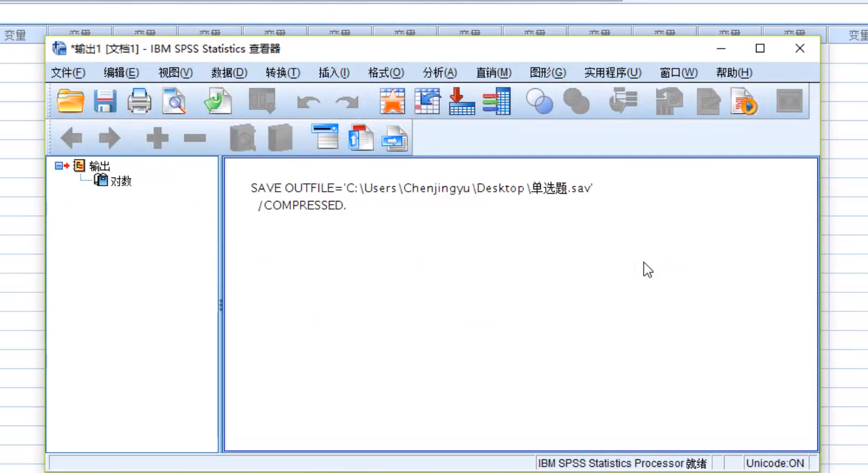
Task: Open the 窗口(W) menu
Action: click(x=679, y=73)
